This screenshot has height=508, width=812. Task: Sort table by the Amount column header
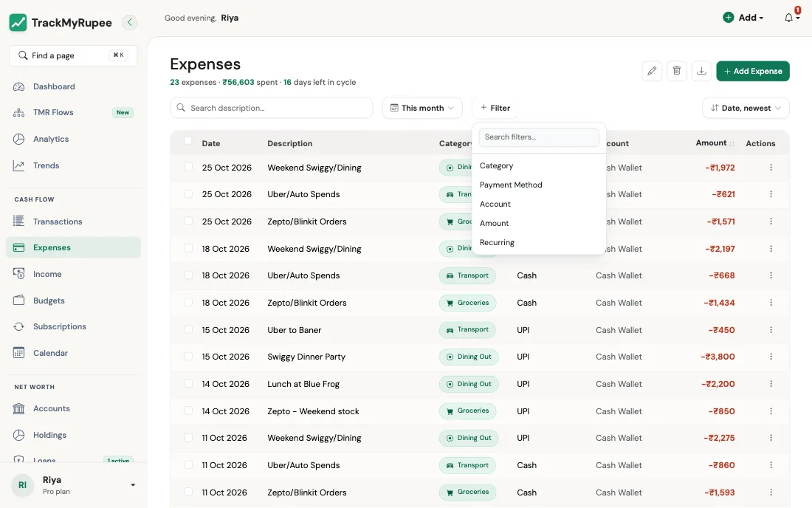pyautogui.click(x=715, y=143)
